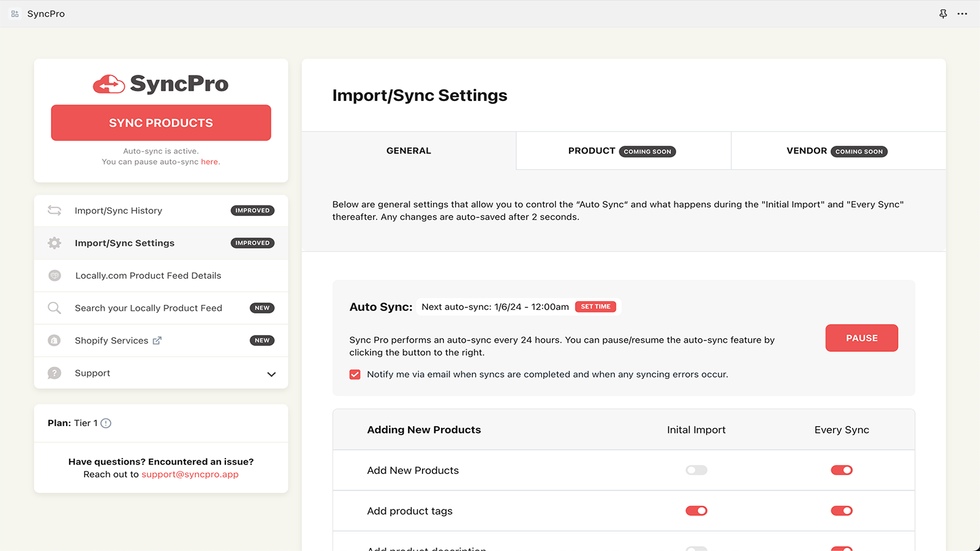Click the support@syncpro.app email link
This screenshot has width=980, height=551.
pos(190,474)
